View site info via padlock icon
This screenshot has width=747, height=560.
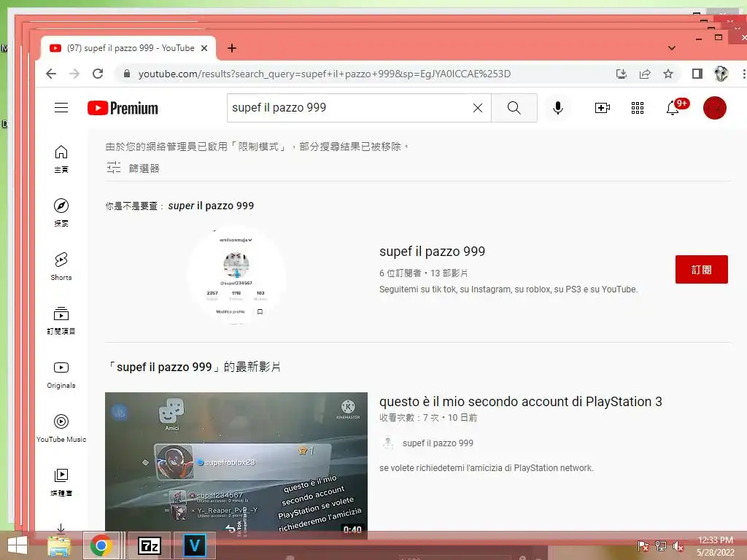(x=127, y=74)
